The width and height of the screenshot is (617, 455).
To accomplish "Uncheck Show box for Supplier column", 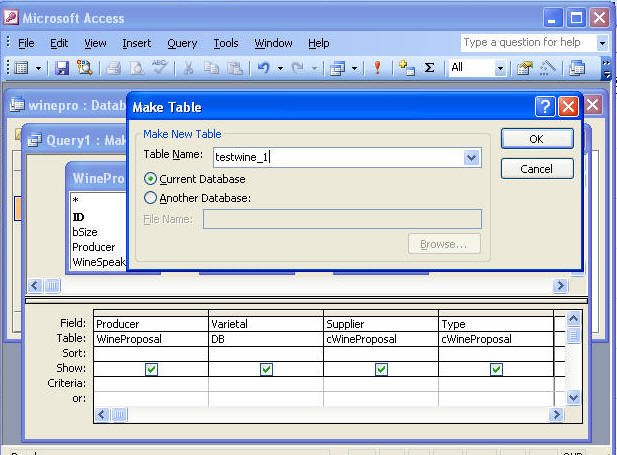I will pyautogui.click(x=381, y=369).
